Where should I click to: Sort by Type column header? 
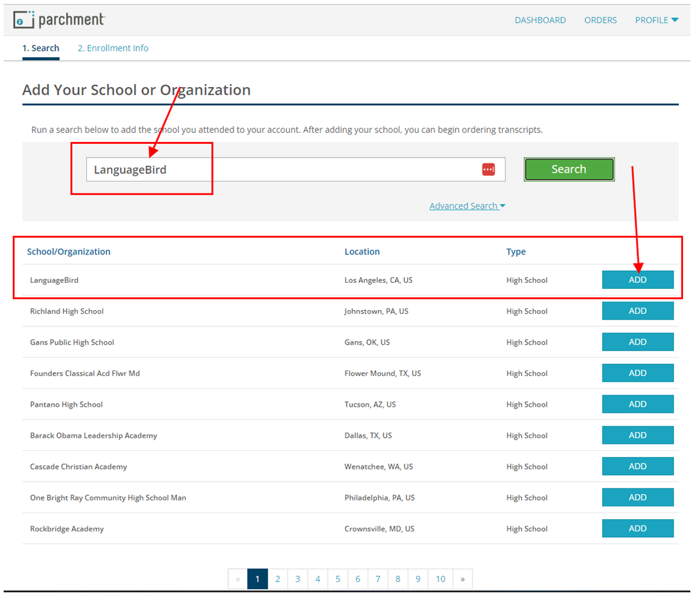[x=516, y=251]
